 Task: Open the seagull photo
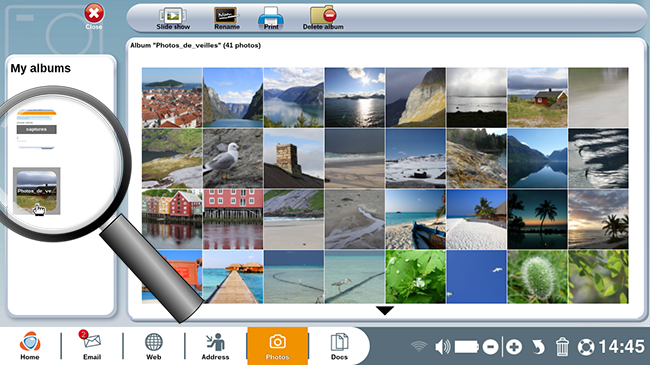pos(233,158)
